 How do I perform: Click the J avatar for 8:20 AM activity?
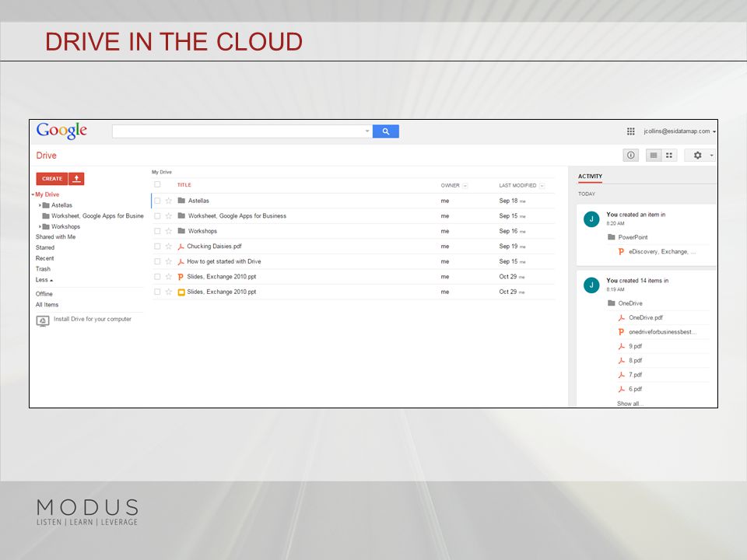591,219
